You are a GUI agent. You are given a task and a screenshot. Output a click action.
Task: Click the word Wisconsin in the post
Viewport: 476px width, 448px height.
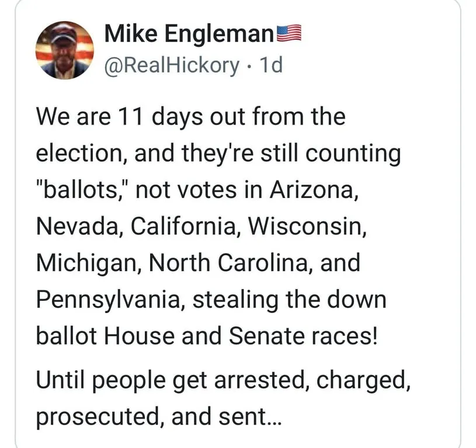tap(308, 226)
